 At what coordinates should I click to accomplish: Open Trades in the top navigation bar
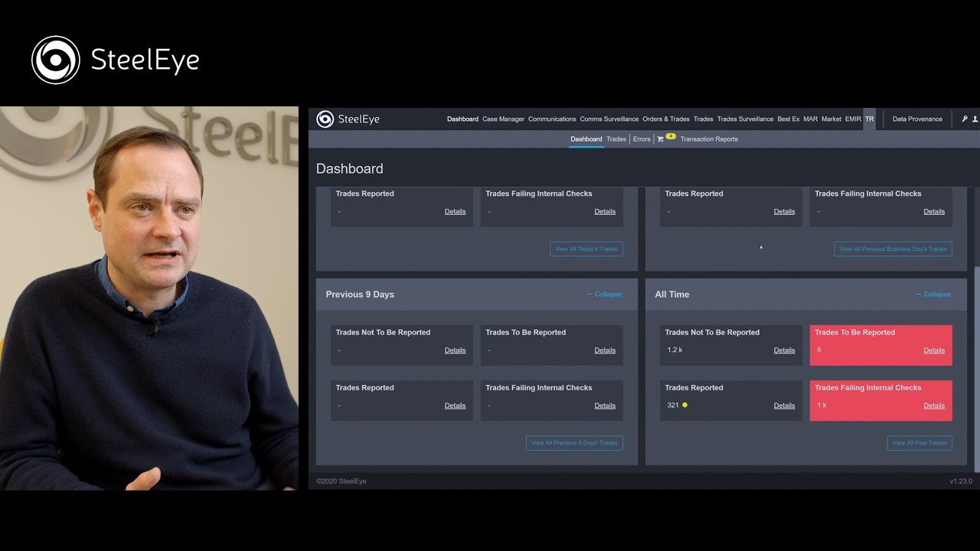click(703, 119)
